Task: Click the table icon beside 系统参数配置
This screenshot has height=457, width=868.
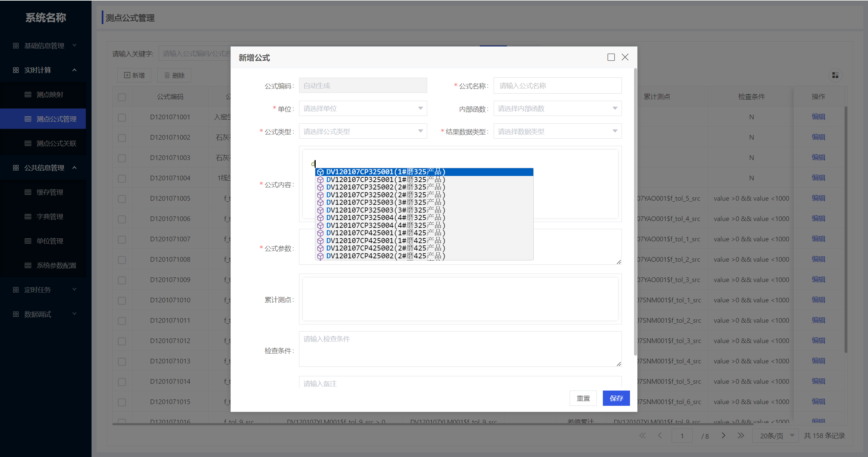Action: (28, 265)
